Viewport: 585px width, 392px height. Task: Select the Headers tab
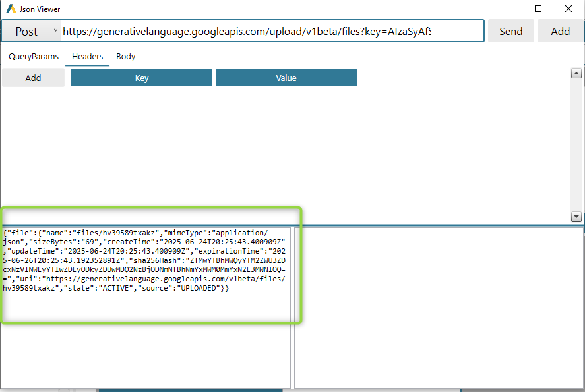(x=87, y=57)
